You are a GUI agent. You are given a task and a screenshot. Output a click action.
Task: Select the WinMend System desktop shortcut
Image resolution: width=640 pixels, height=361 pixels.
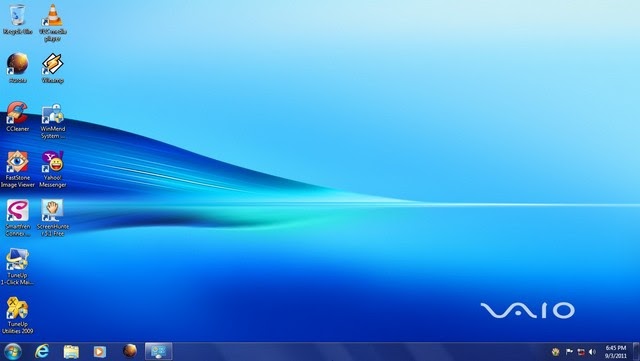pyautogui.click(x=53, y=121)
